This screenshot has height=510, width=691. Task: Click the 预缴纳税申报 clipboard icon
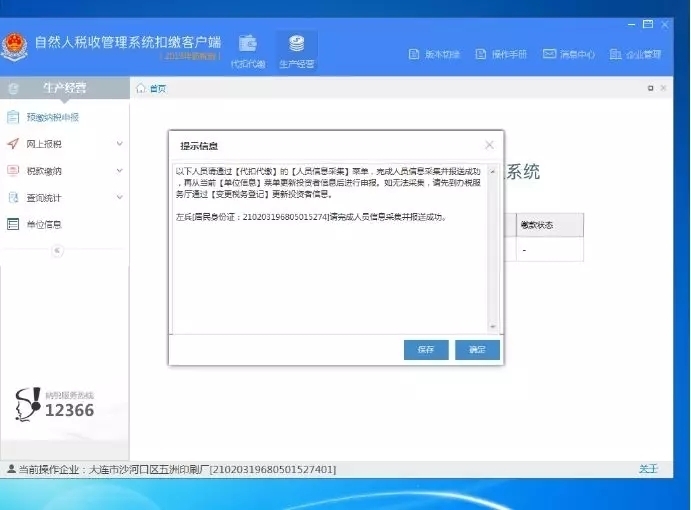13,117
